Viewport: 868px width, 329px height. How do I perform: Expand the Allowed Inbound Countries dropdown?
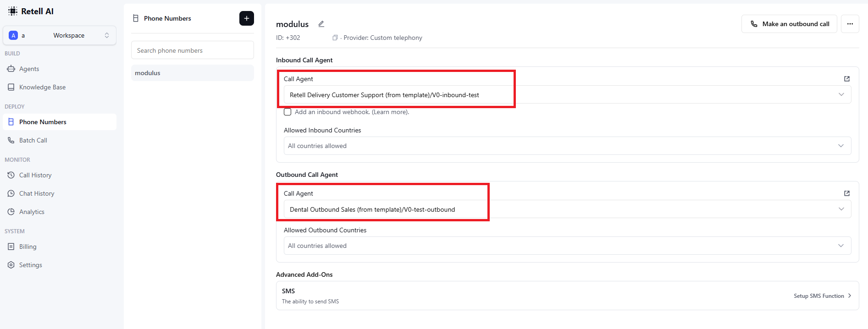click(567, 146)
